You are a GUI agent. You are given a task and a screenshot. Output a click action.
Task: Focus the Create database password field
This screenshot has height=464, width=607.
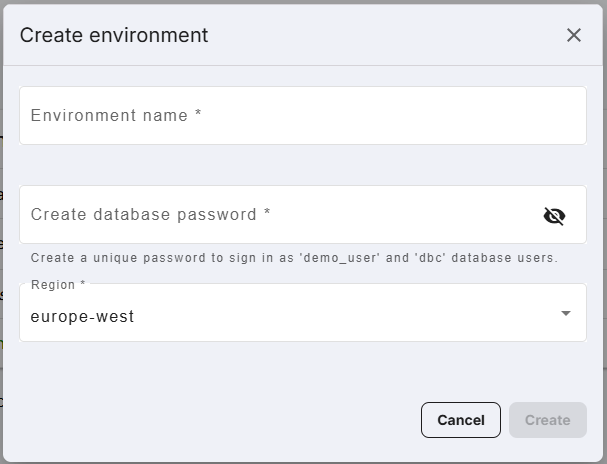click(280, 215)
